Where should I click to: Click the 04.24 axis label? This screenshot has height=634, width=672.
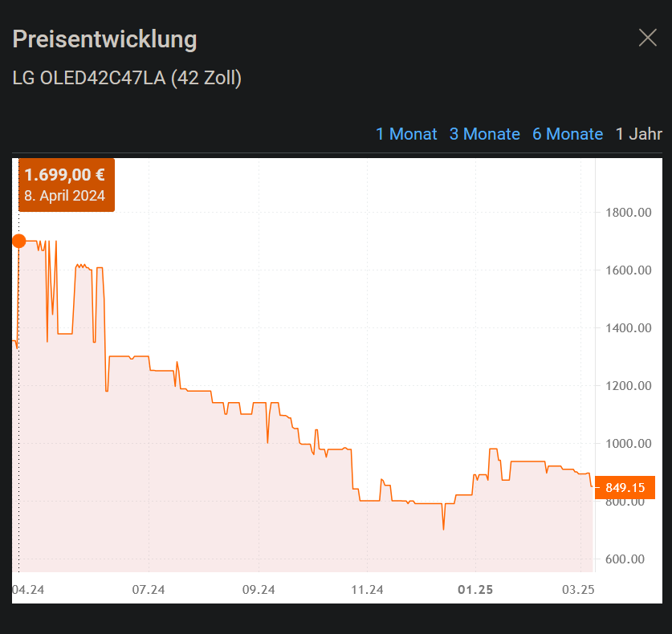[x=29, y=589]
